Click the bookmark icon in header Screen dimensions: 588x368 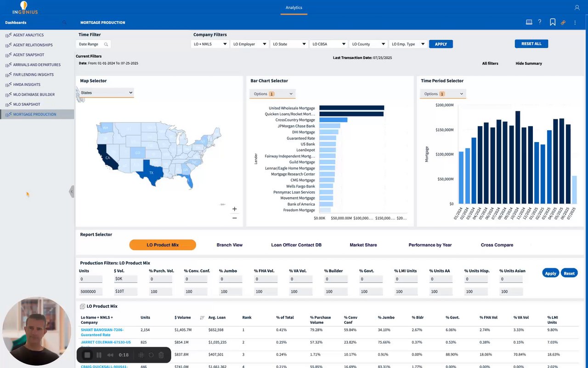(553, 22)
